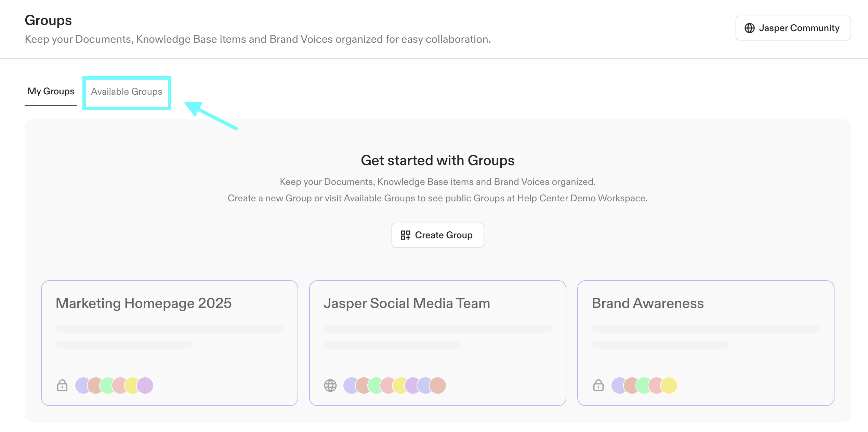Viewport: 868px width, 432px height.
Task: Open the Marketing Homepage 2025 group card
Action: [x=170, y=343]
